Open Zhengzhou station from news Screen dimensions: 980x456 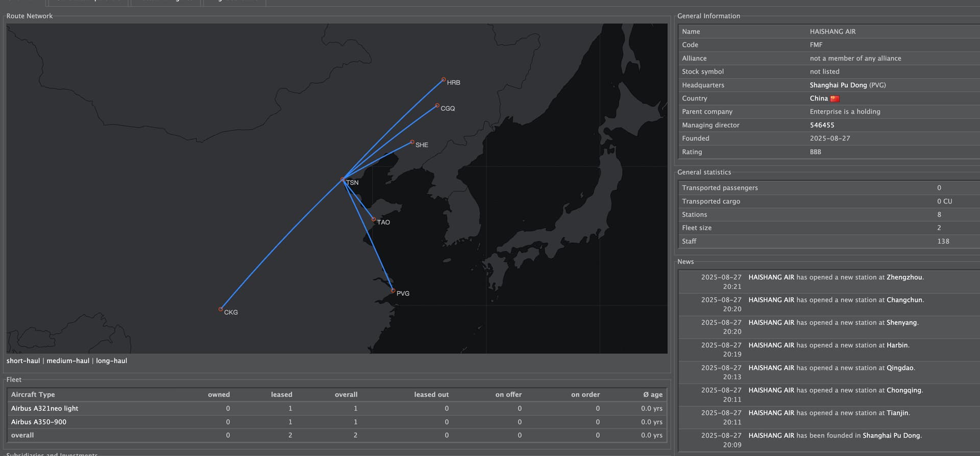(904, 277)
